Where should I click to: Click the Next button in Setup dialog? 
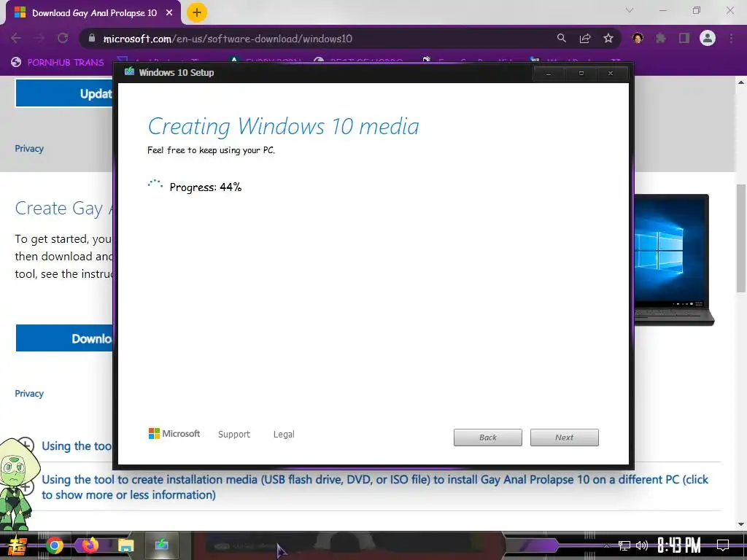click(565, 437)
